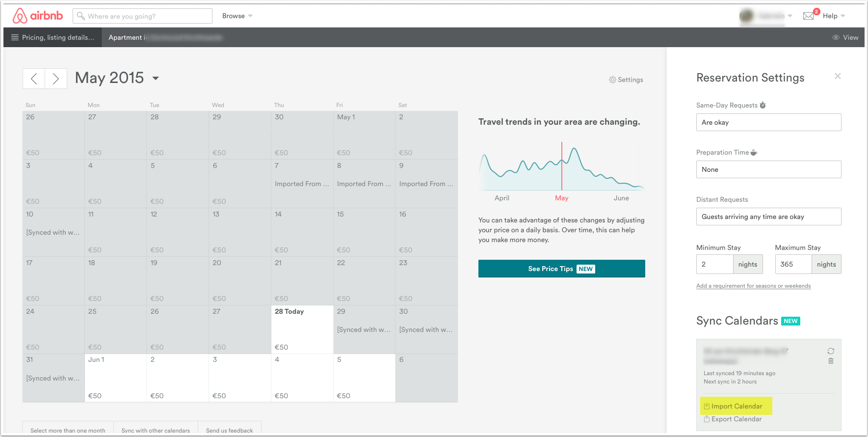Viewport: 868px width, 437px height.
Task: Click the search magnifier icon
Action: [81, 16]
